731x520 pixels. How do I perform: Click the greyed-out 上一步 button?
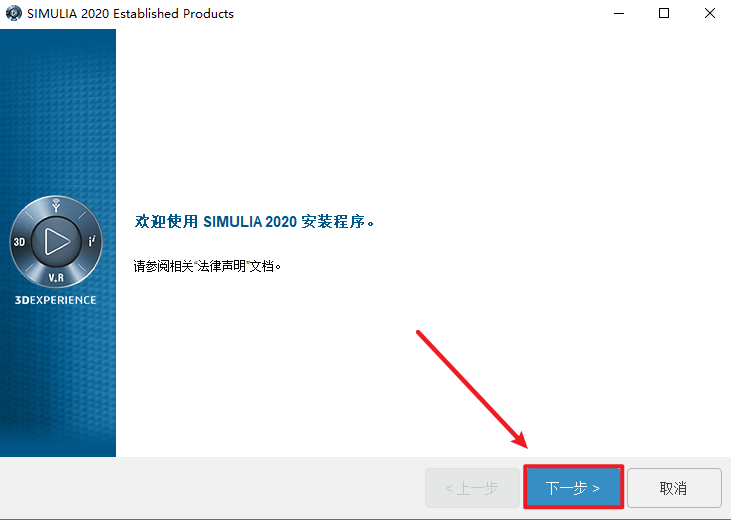coord(472,488)
